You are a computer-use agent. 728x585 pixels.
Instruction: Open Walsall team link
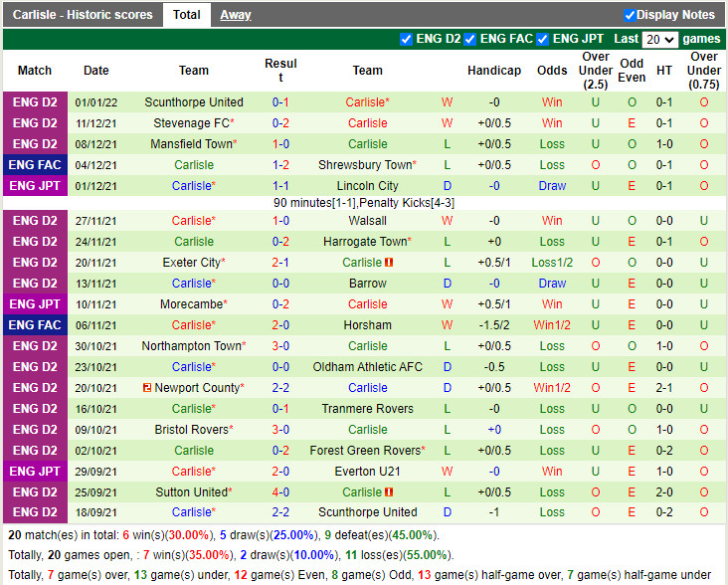(x=367, y=221)
